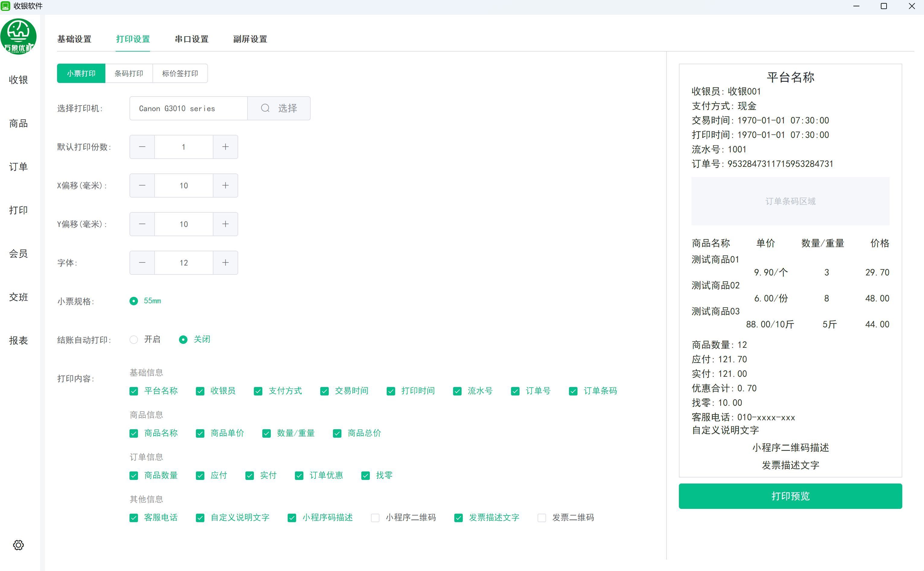
Task: Increase default print copies with plus
Action: [225, 147]
